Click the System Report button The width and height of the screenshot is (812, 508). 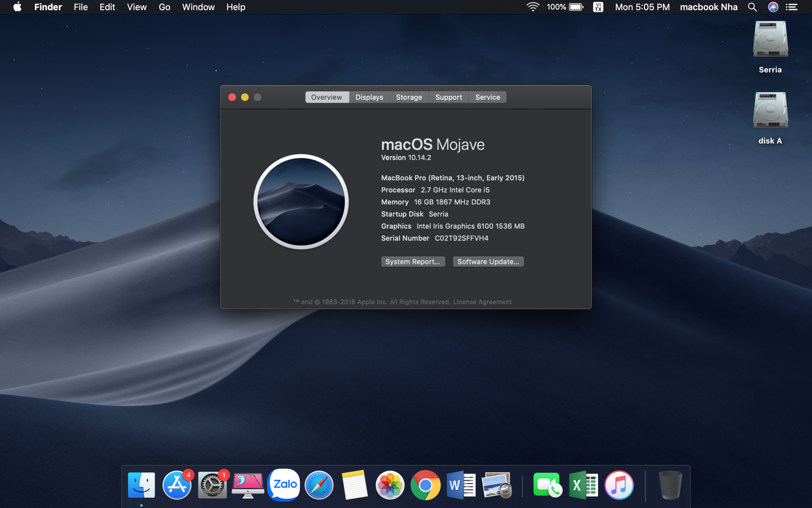coord(413,262)
